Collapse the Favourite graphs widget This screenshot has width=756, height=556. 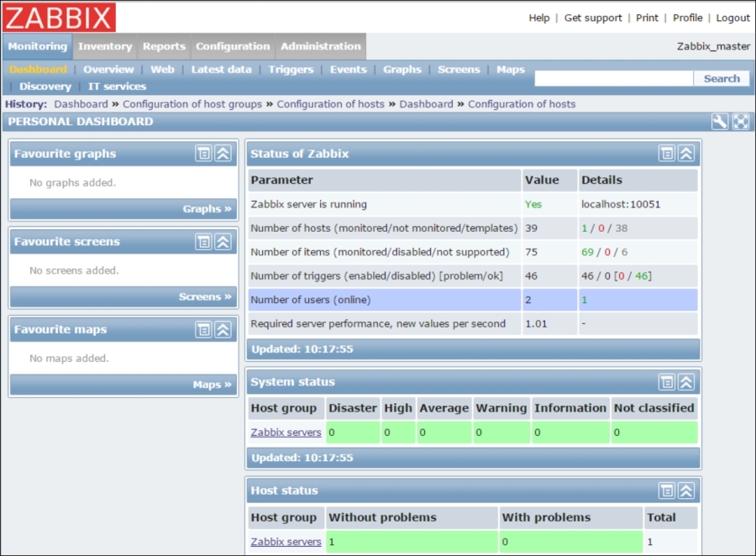tap(223, 154)
